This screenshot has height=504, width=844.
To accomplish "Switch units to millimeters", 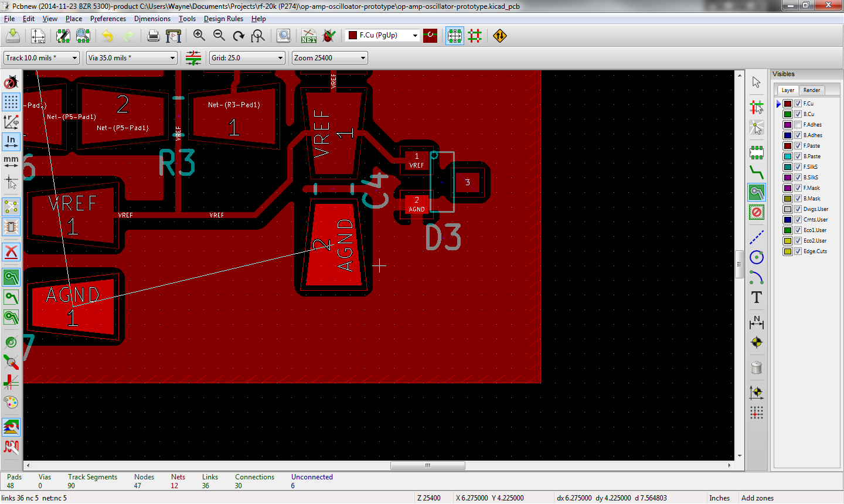I will pos(11,161).
